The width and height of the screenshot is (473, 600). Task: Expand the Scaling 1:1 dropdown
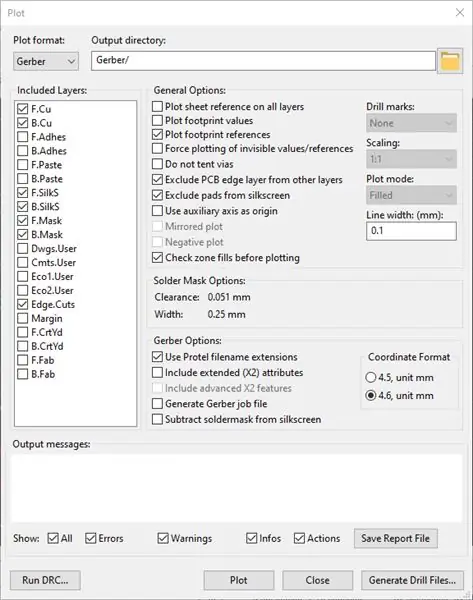click(411, 159)
